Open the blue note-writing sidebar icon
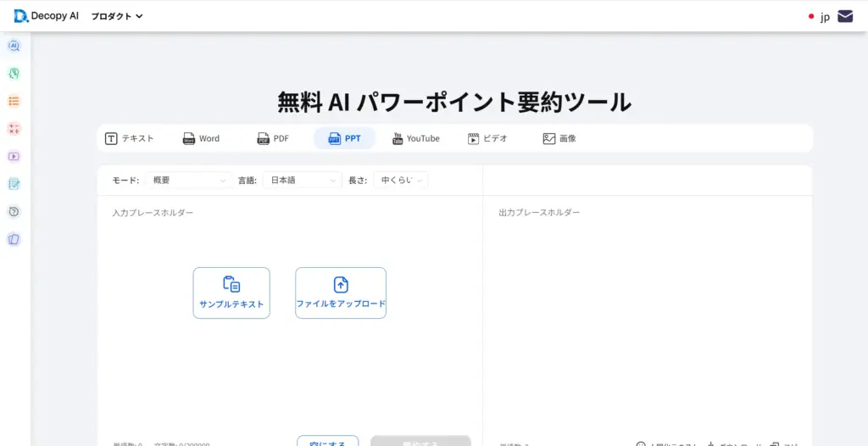Screen dimensions: 868x446 coord(14,184)
